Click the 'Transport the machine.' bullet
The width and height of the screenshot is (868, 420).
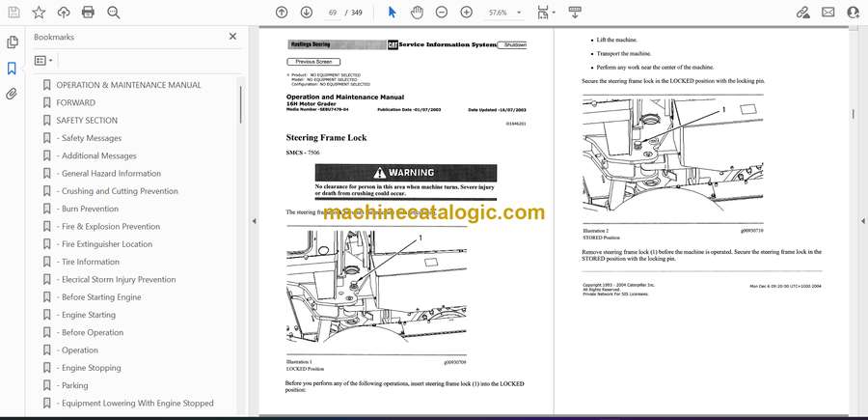coord(624,54)
